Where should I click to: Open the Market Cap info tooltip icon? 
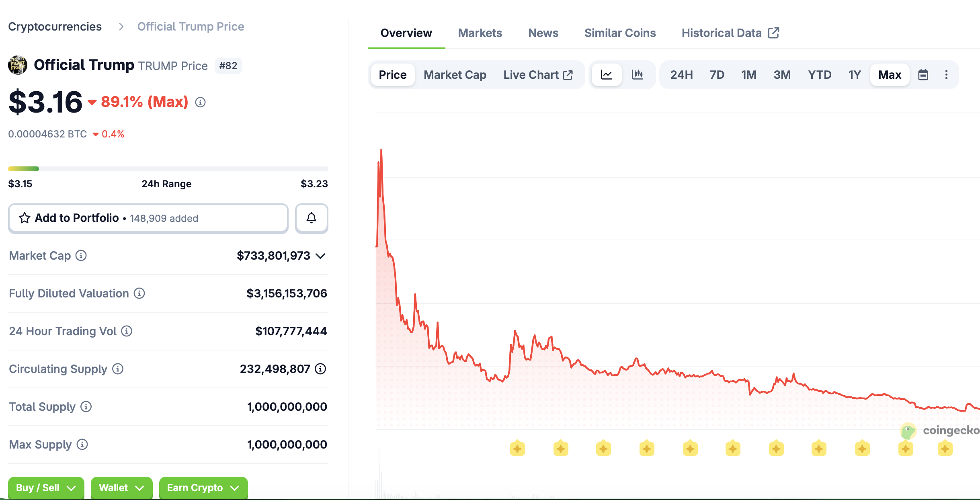coord(81,255)
